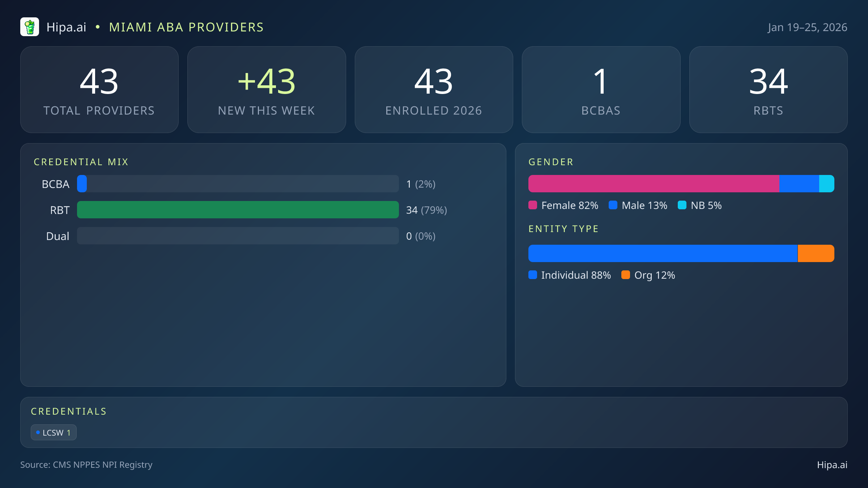
Task: Click the RBTs stat card
Action: 768,90
